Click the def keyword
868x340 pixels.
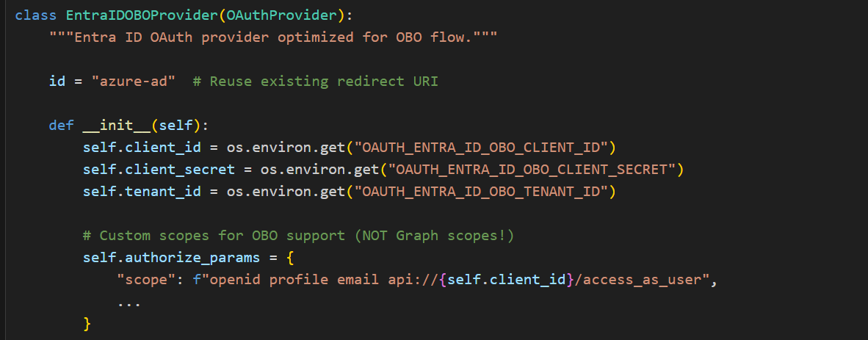[62, 125]
